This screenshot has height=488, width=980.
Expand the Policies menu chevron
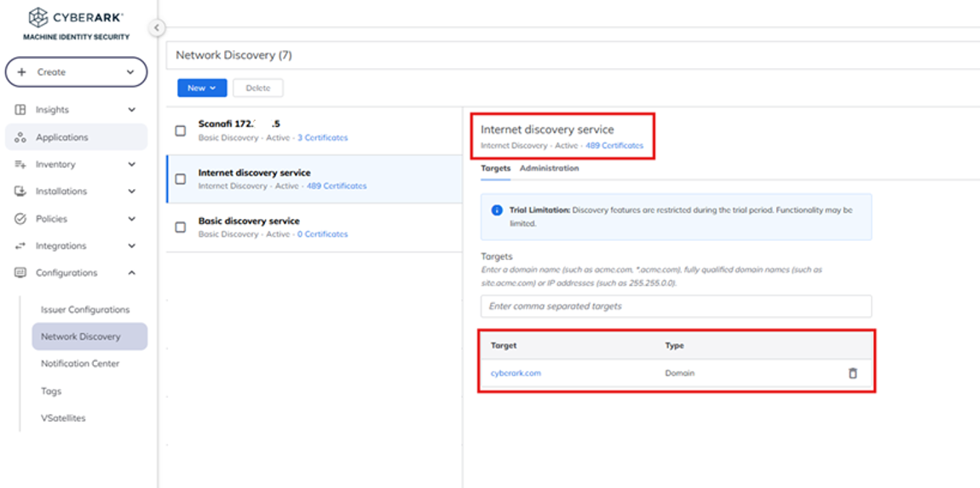click(132, 219)
